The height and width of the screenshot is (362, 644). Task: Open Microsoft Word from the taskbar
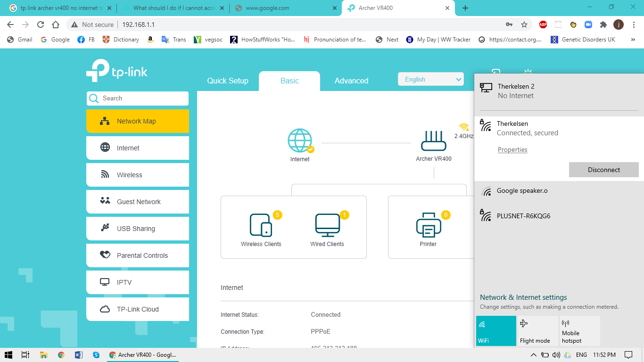coord(79,355)
